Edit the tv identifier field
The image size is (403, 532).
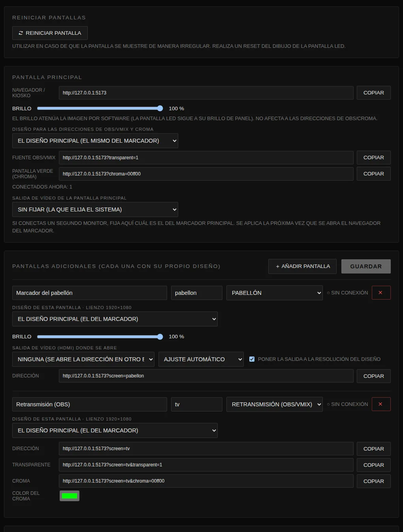(197, 404)
